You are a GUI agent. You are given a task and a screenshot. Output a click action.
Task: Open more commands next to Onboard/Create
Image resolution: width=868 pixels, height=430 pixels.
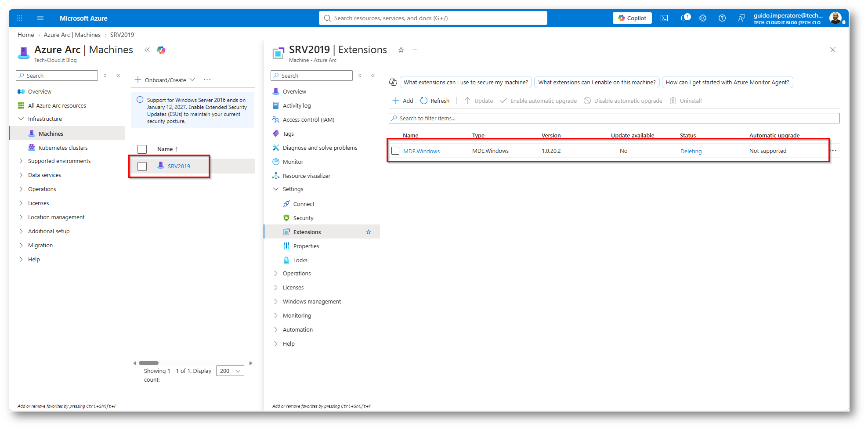tap(207, 79)
